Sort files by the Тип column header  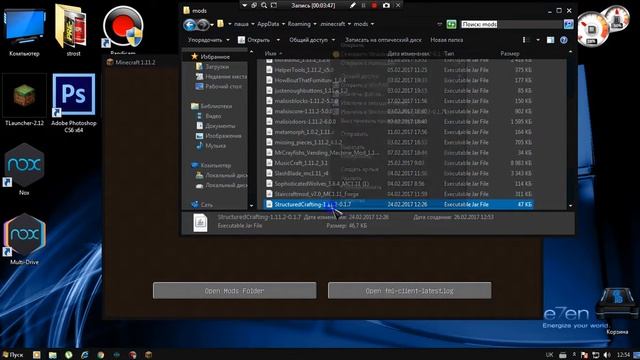point(449,53)
